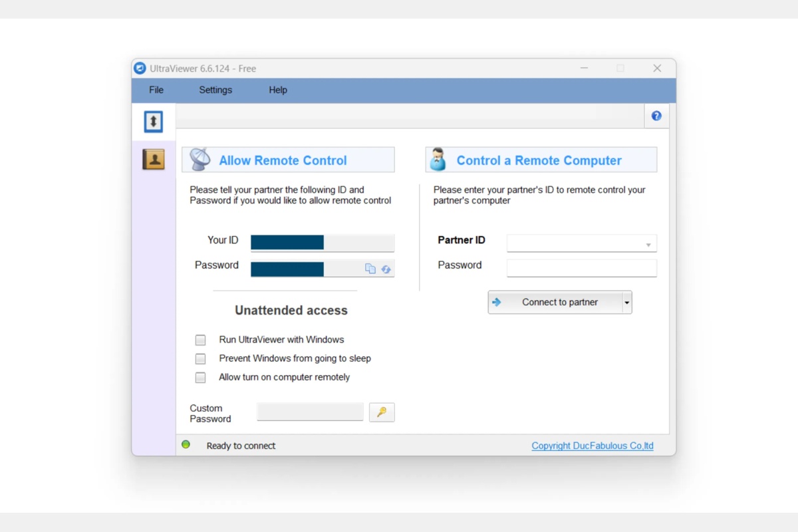Open the File menu

[x=156, y=90]
